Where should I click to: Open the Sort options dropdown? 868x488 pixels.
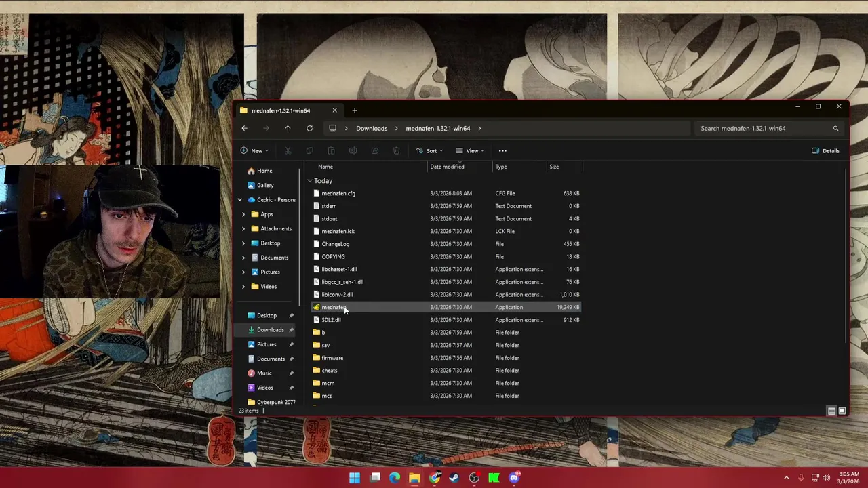[429, 150]
